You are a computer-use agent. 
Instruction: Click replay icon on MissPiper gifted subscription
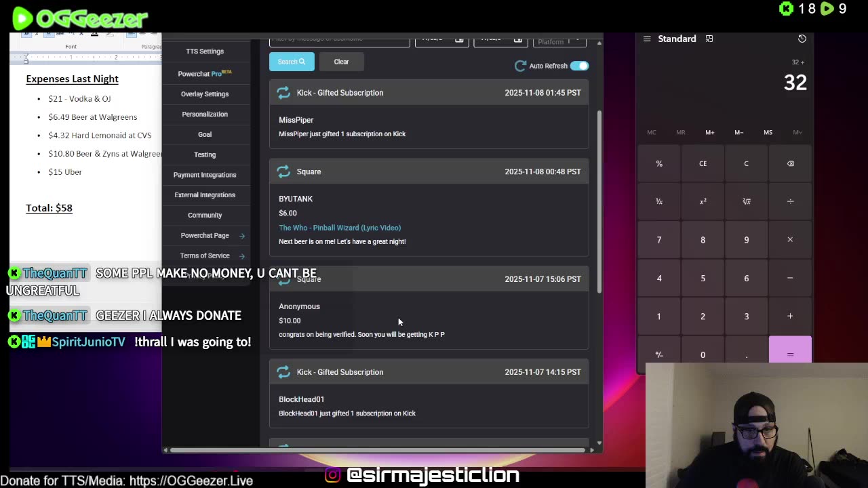coord(283,93)
